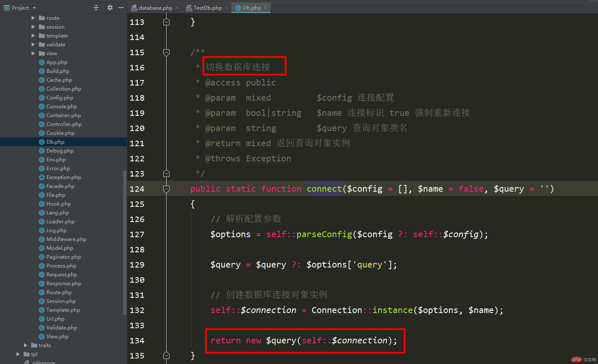Click the Exception.php file icon
The width and height of the screenshot is (598, 364).
pos(42,177)
